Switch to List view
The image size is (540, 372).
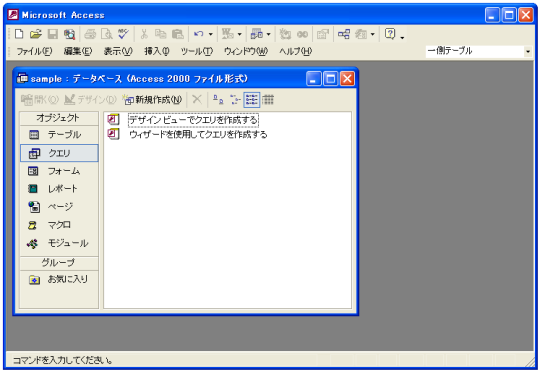click(x=252, y=100)
